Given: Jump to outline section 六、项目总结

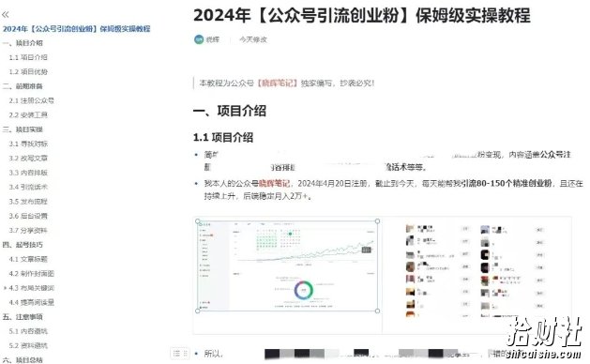Looking at the screenshot, I should (x=23, y=360).
